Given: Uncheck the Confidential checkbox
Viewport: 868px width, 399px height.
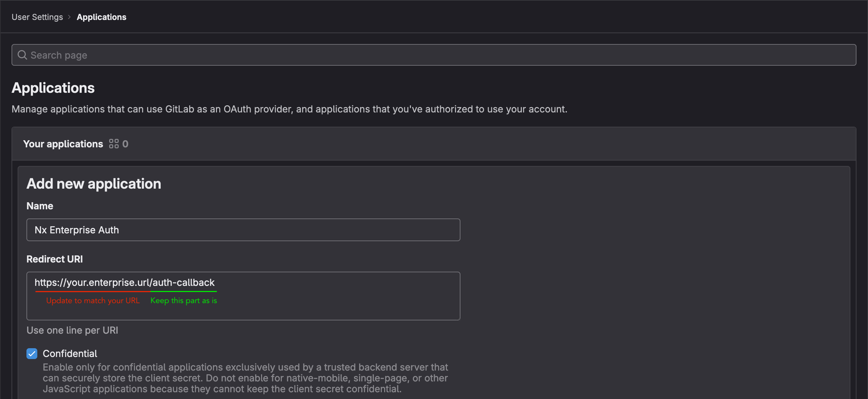Looking at the screenshot, I should 32,354.
